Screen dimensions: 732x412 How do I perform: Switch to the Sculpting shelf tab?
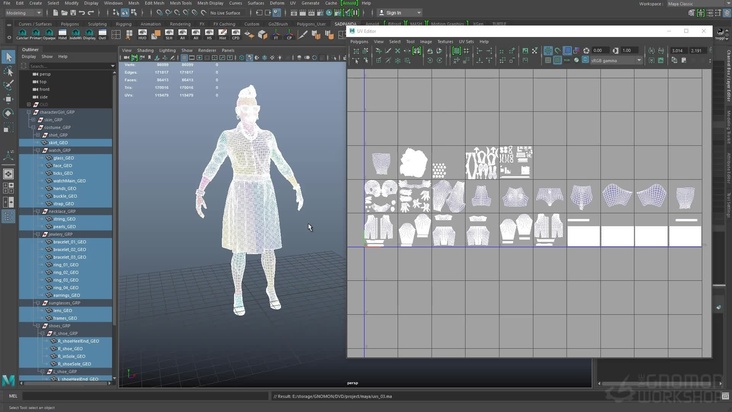point(96,23)
